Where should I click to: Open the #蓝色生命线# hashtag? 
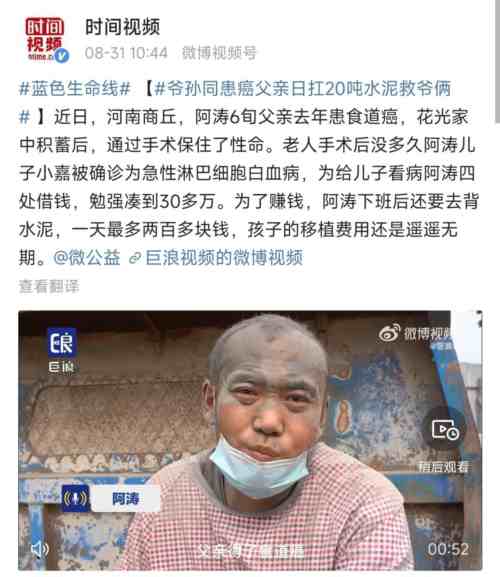75,89
